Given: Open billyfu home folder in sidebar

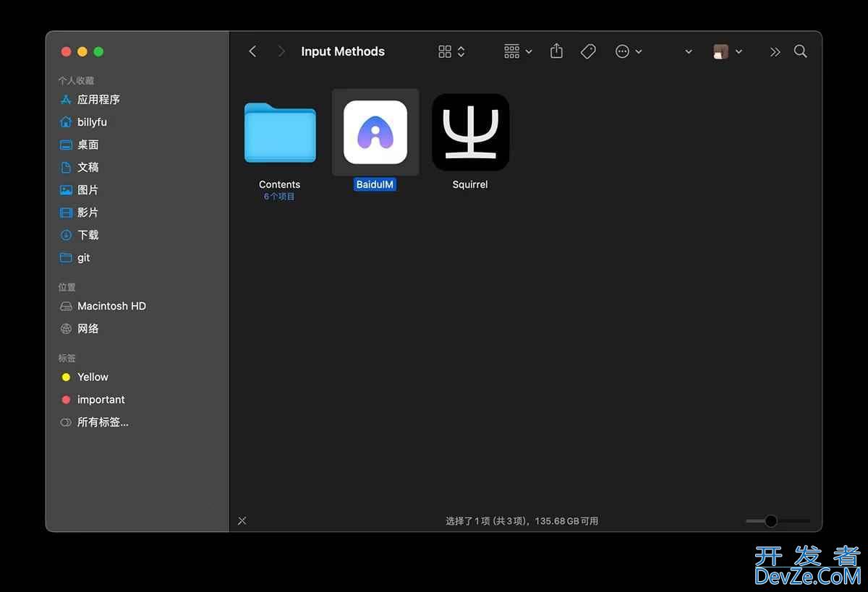Looking at the screenshot, I should pyautogui.click(x=83, y=122).
